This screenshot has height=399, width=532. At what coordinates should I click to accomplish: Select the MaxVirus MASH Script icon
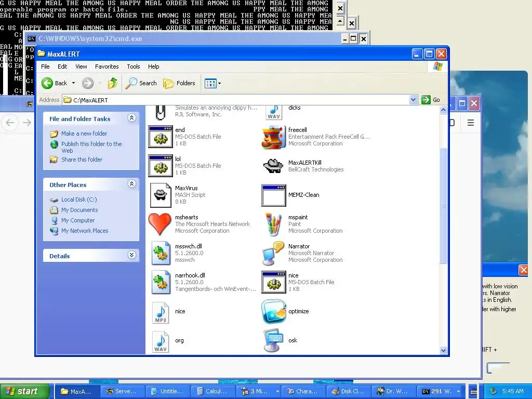click(161, 195)
